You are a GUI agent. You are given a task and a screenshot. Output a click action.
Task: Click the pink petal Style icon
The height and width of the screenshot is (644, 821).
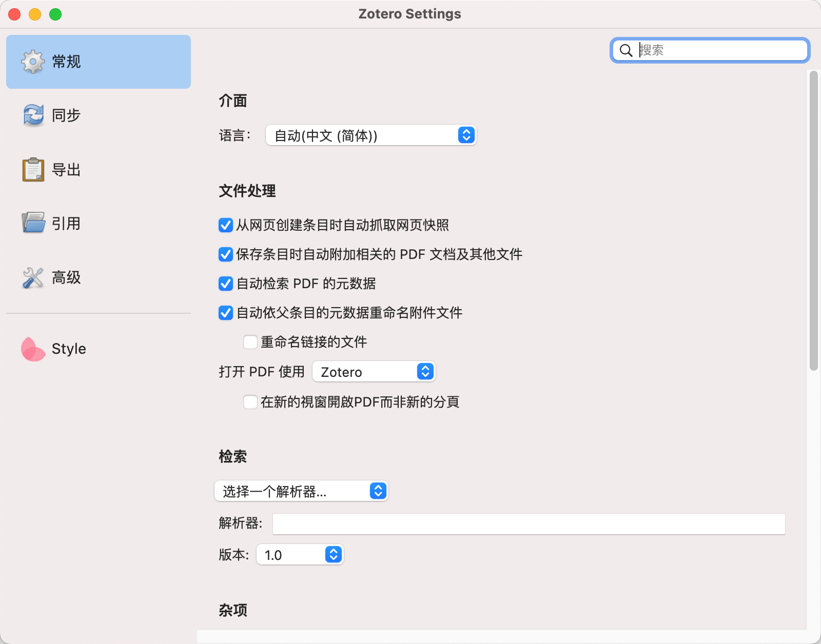33,349
